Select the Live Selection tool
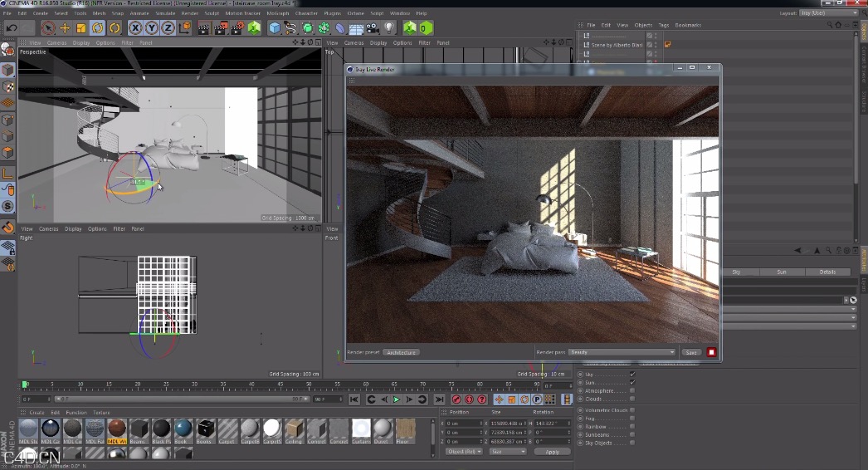The height and width of the screenshot is (470, 868). 48,27
